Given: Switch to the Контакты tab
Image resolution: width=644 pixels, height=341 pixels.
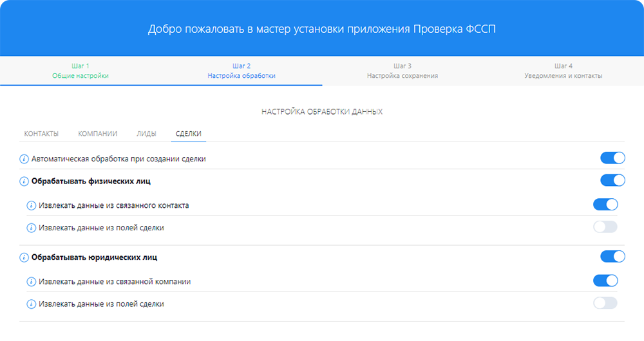Looking at the screenshot, I should 41,134.
